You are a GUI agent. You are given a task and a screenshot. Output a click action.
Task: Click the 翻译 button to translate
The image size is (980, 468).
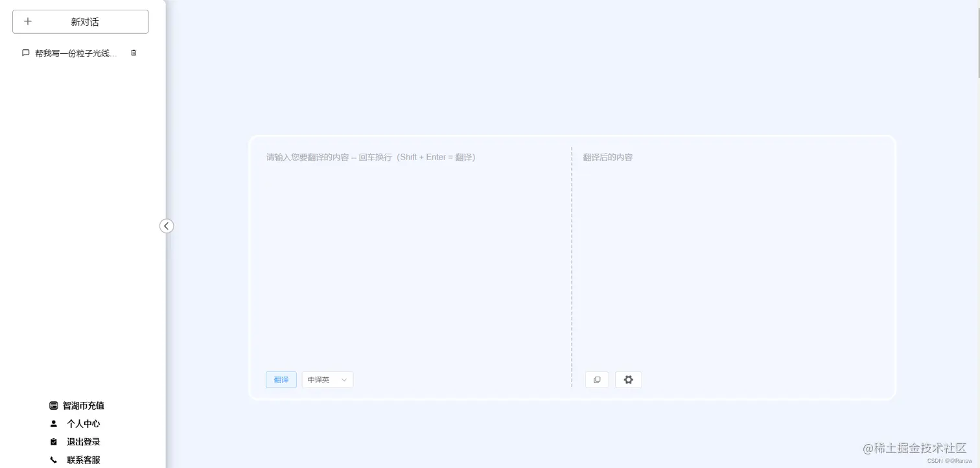pos(281,379)
